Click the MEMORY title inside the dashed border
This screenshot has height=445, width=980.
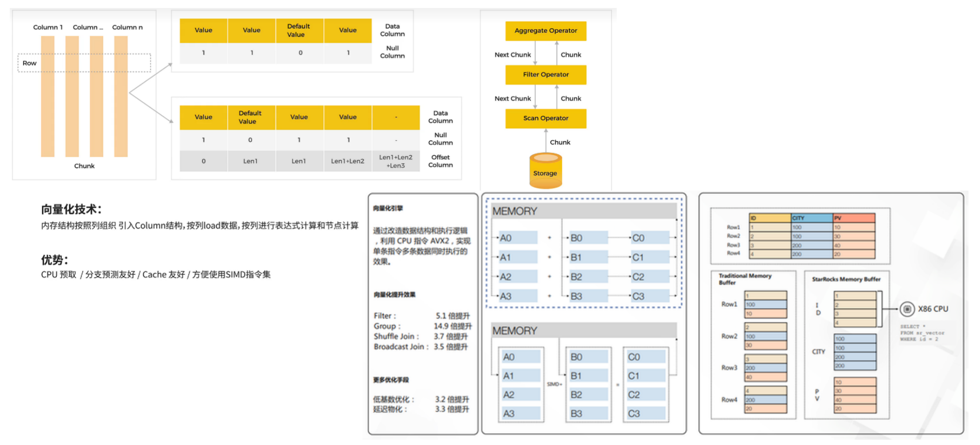[515, 211]
